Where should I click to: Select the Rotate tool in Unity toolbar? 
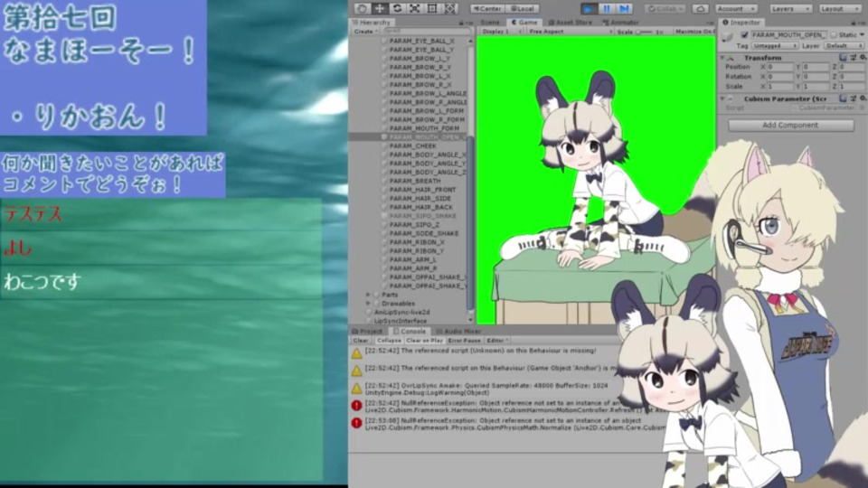coord(398,8)
